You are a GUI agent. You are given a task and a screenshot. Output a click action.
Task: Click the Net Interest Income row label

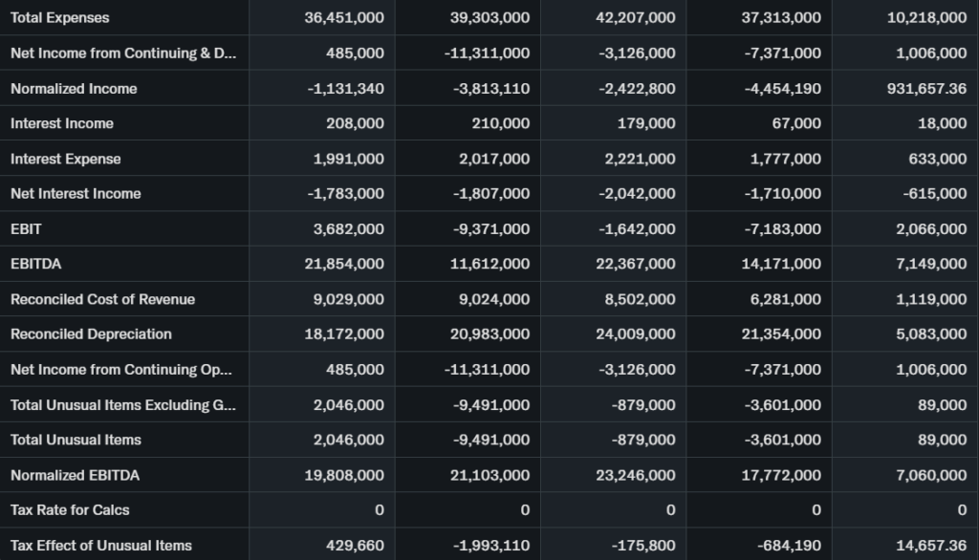coord(76,194)
